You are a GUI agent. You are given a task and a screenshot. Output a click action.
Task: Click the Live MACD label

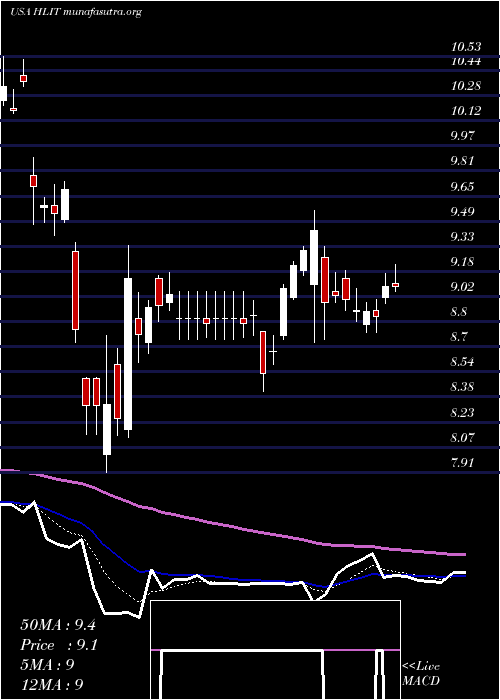coord(421,674)
